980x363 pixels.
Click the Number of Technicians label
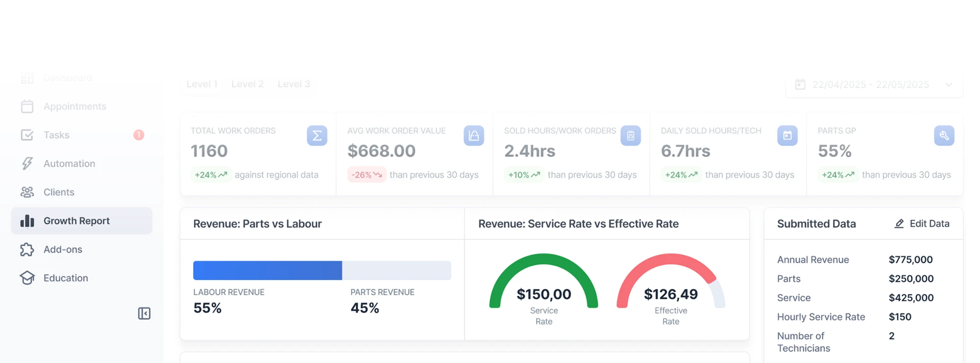click(x=804, y=342)
